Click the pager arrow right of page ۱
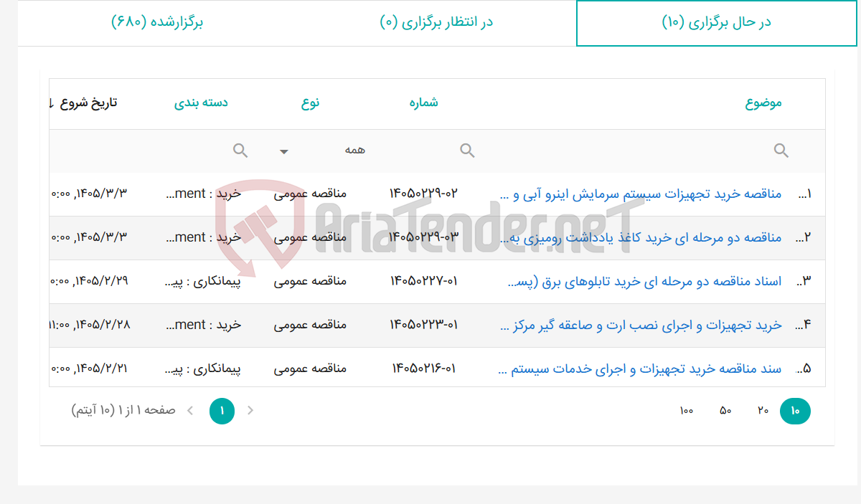 pyautogui.click(x=250, y=411)
